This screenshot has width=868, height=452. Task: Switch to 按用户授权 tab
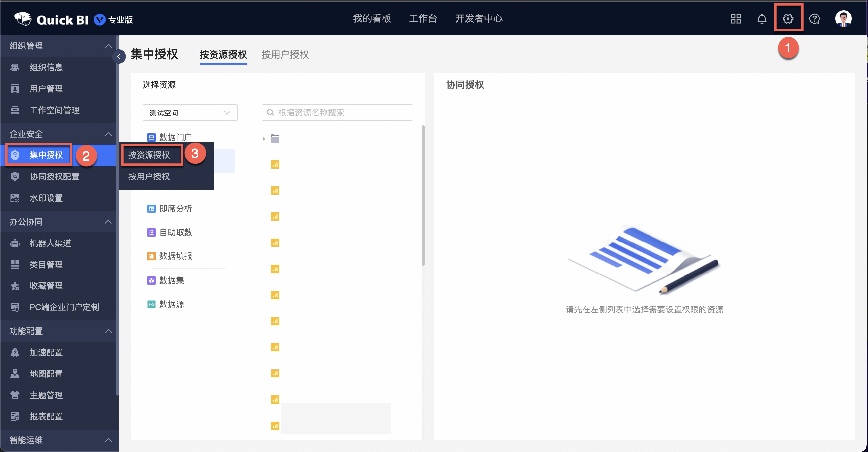tap(285, 54)
